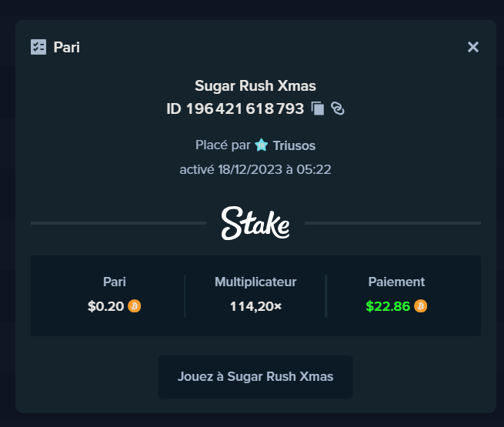The width and height of the screenshot is (504, 427).
Task: Click the Bitcoin icon next to $22.86
Action: click(420, 306)
